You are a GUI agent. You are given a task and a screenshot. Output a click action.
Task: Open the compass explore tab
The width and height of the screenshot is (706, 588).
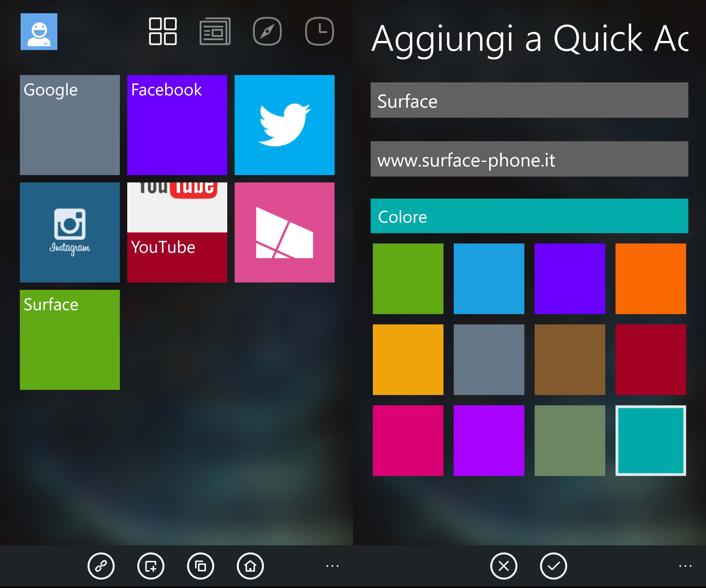(x=267, y=31)
